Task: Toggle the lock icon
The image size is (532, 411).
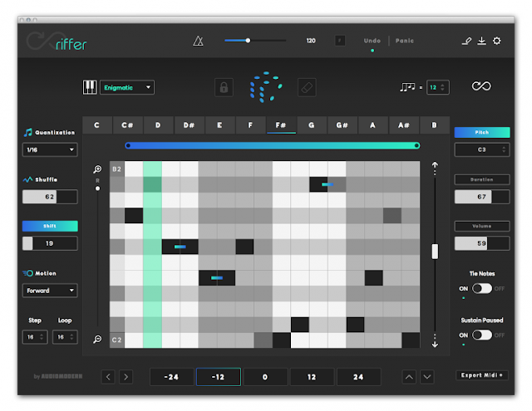Action: 224,87
